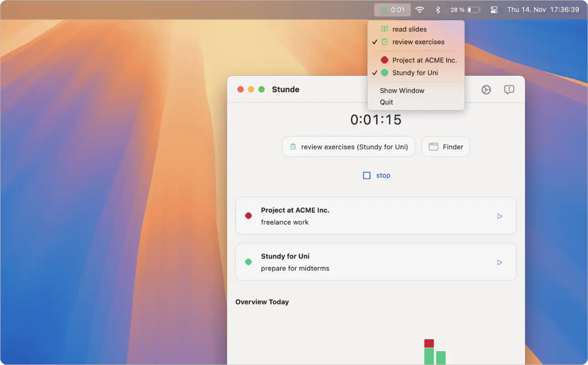Click the Bluetooth icon in menu bar
Viewport: 588px width, 365px height.
pos(438,10)
